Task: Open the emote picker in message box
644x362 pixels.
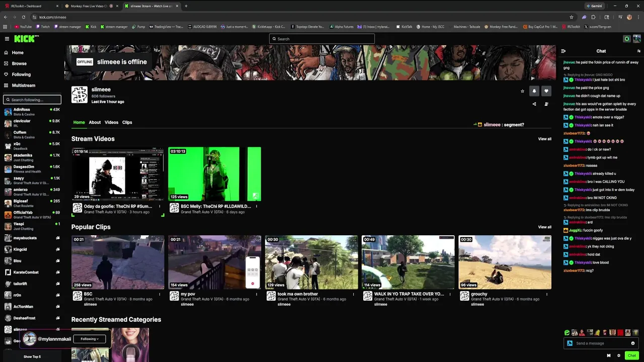Action: (633, 343)
